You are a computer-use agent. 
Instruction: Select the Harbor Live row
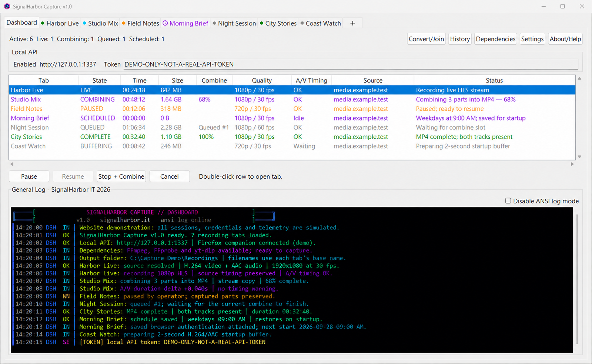coord(292,90)
